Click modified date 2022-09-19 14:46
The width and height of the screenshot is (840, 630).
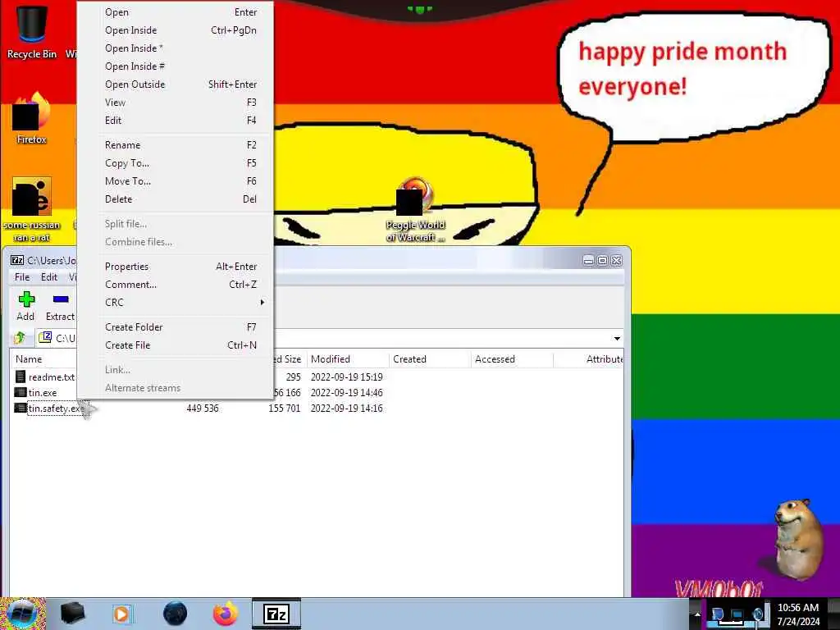point(347,393)
